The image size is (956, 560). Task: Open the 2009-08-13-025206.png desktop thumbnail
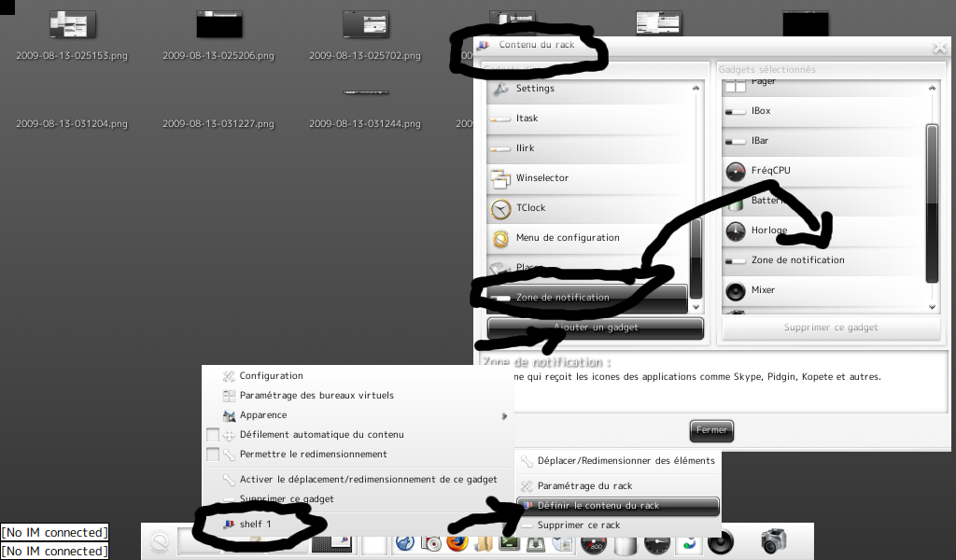(x=219, y=24)
